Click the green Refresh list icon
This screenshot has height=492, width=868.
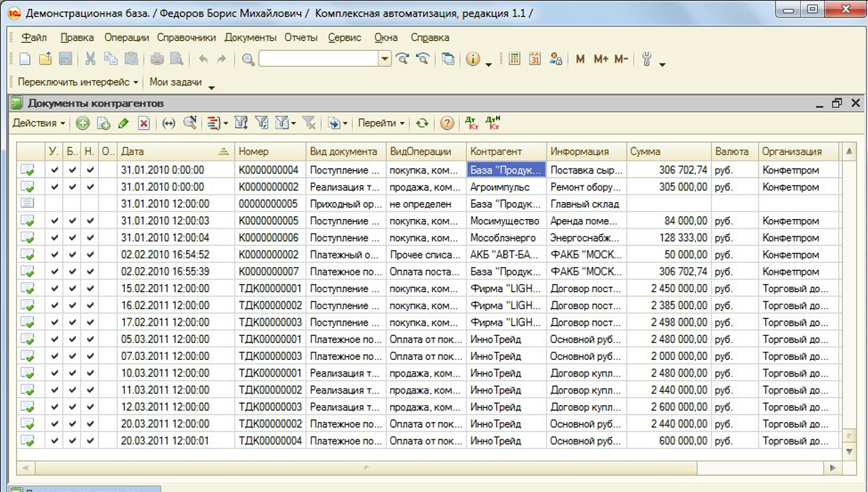pos(422,123)
